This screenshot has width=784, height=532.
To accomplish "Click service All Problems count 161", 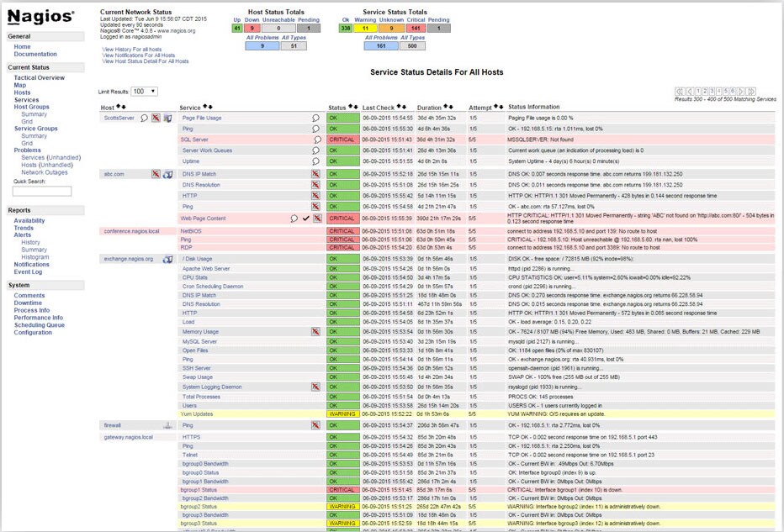I will (x=381, y=46).
